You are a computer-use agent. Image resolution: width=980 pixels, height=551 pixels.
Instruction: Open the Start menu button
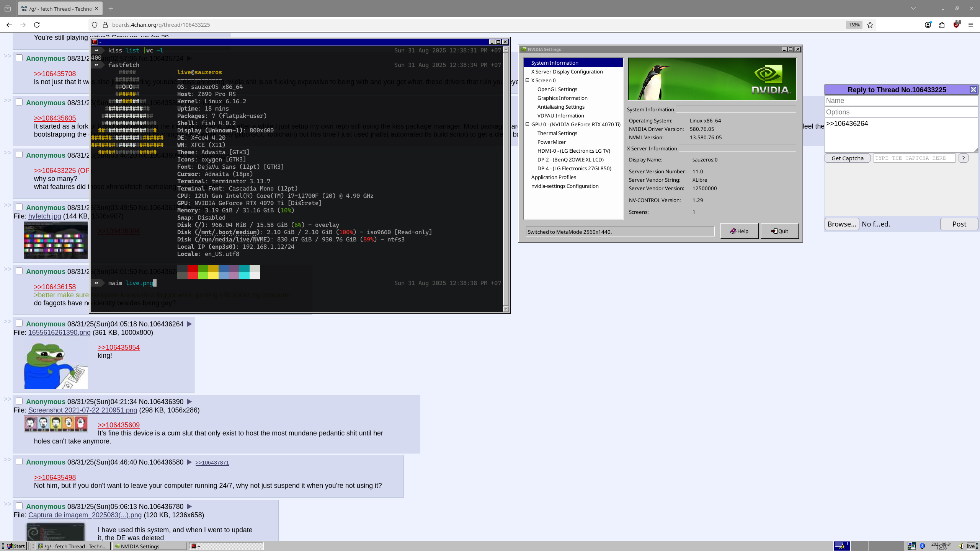[x=16, y=546]
